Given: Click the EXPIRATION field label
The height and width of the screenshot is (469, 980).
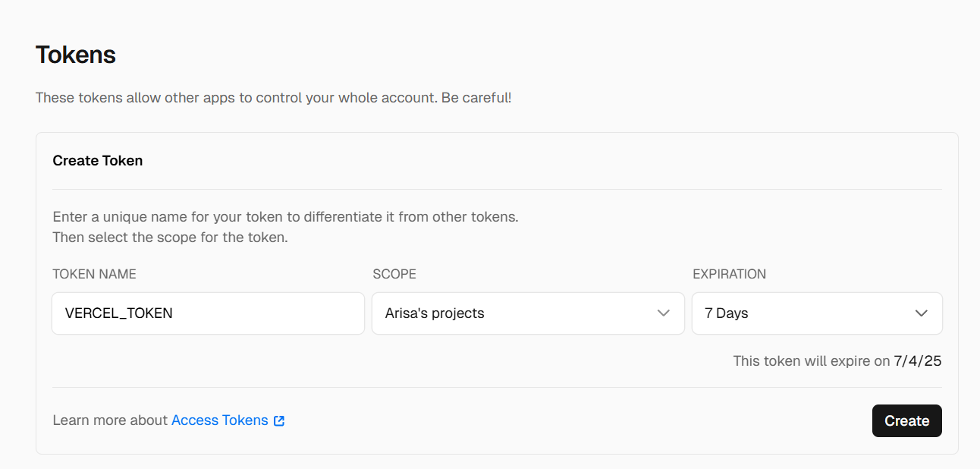Looking at the screenshot, I should (x=729, y=274).
